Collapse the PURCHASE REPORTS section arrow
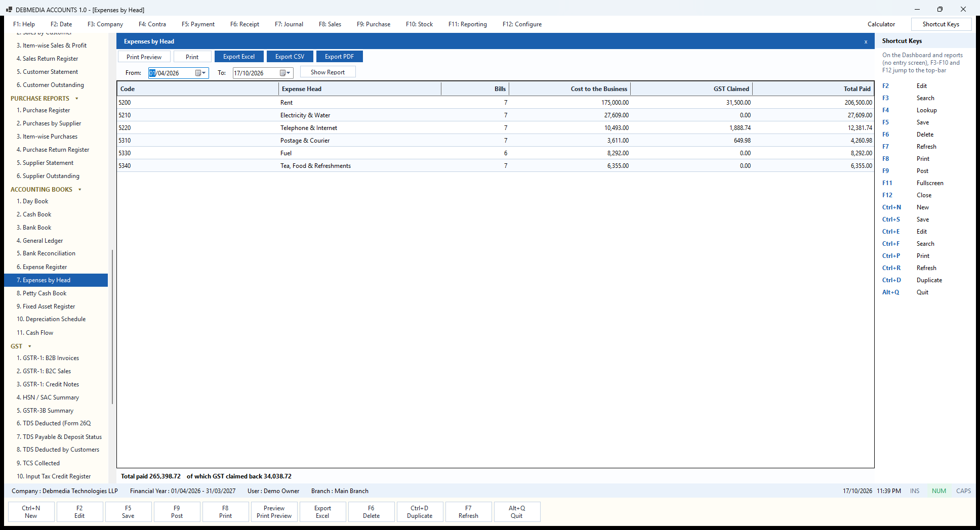 77,99
